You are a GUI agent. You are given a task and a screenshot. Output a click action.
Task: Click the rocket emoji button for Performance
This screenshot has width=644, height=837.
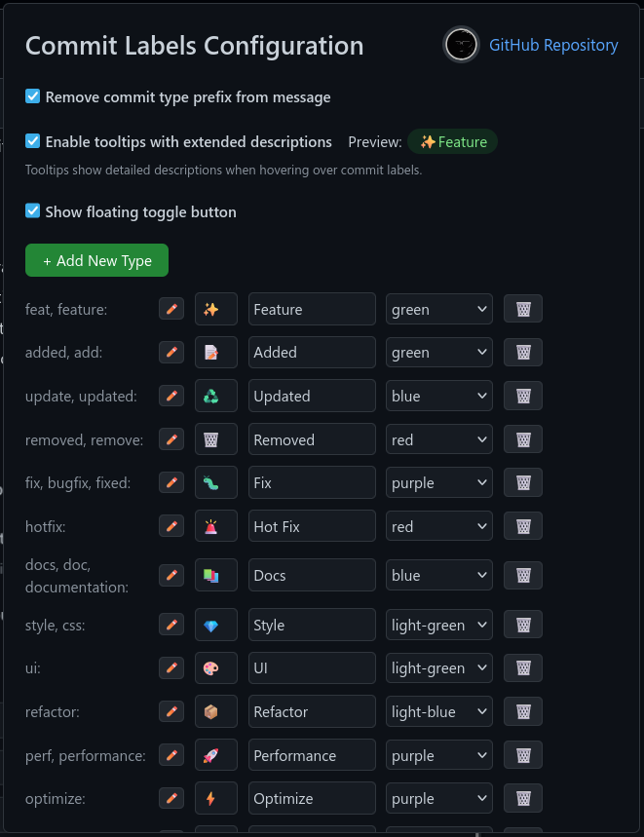click(x=216, y=755)
